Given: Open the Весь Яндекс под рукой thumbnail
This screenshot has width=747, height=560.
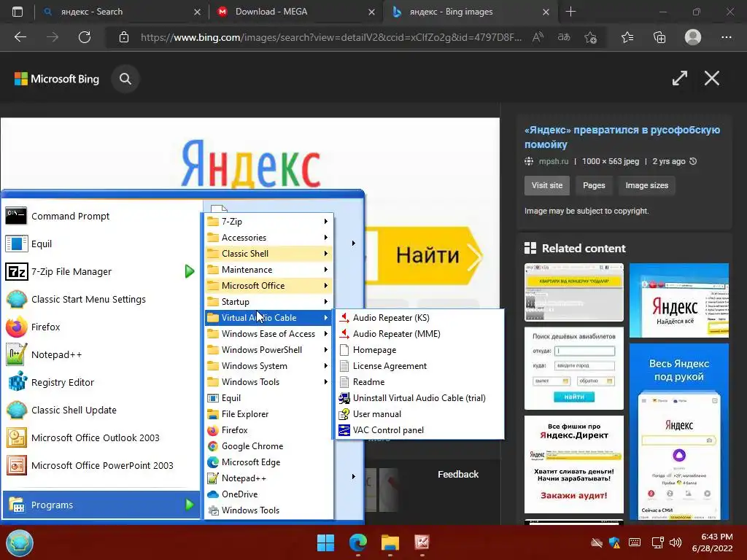Looking at the screenshot, I should click(x=679, y=432).
